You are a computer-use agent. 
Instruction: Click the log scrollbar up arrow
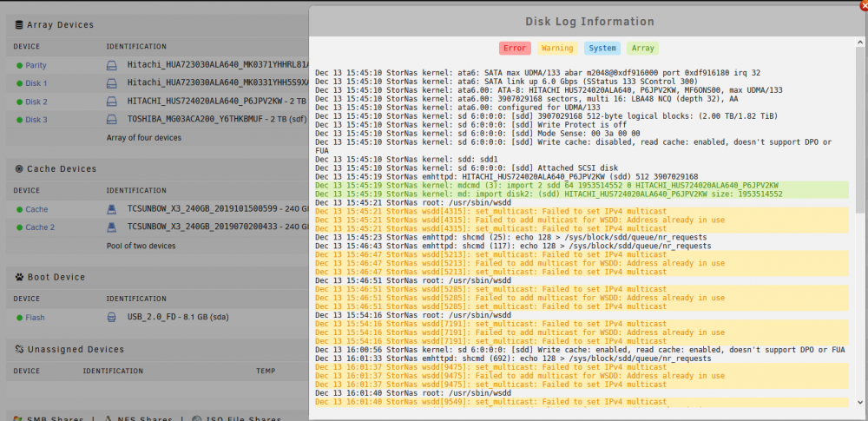coord(859,42)
